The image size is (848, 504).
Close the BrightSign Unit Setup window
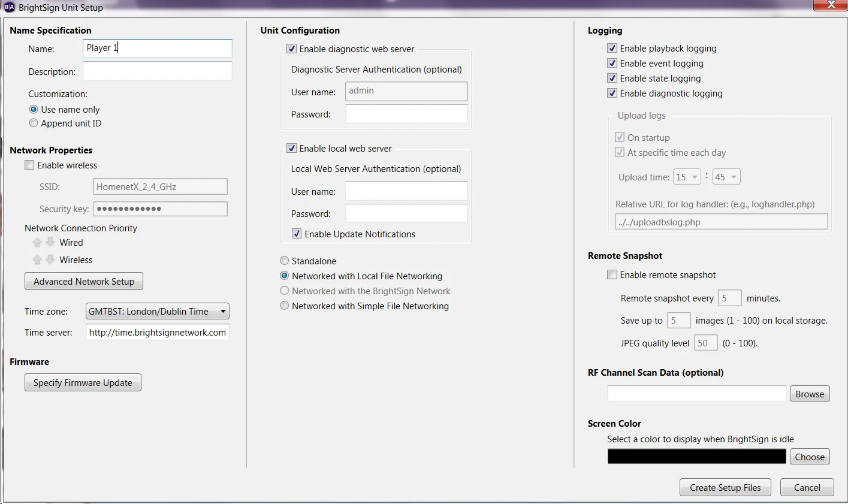[x=831, y=5]
